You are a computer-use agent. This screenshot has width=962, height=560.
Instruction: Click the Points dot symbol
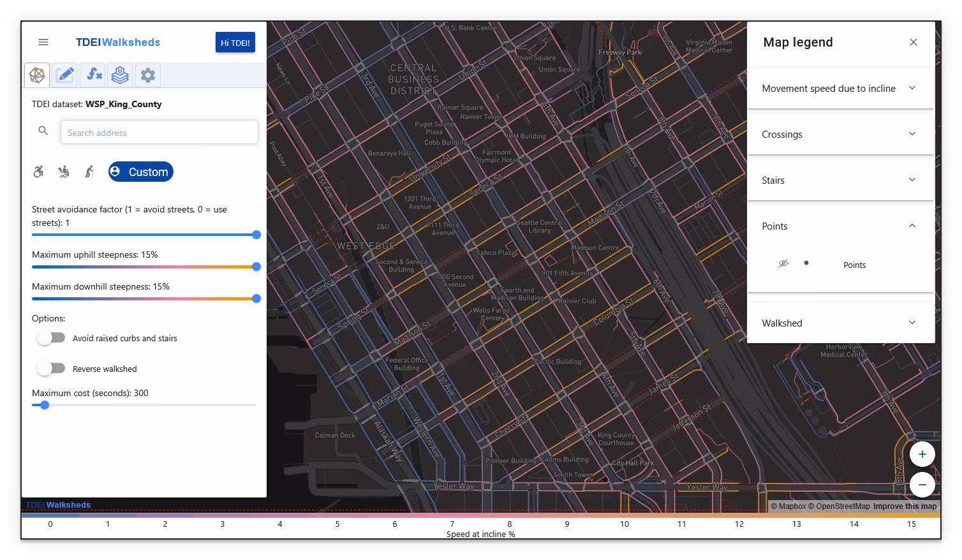[806, 263]
